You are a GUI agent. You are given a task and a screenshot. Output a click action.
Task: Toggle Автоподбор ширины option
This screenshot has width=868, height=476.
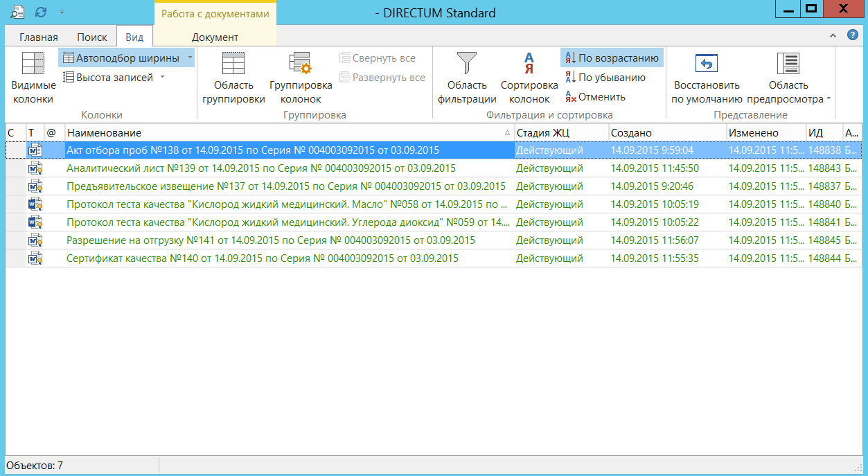pyautogui.click(x=122, y=58)
